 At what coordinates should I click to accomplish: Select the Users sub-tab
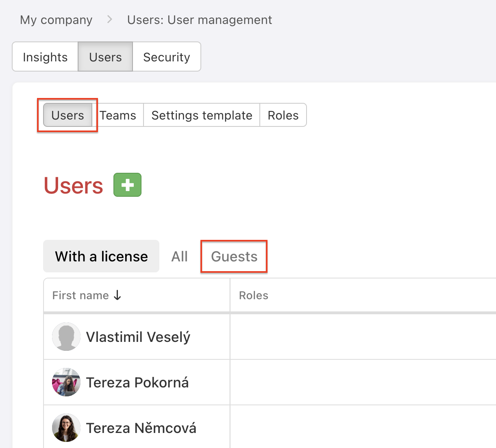(x=67, y=115)
